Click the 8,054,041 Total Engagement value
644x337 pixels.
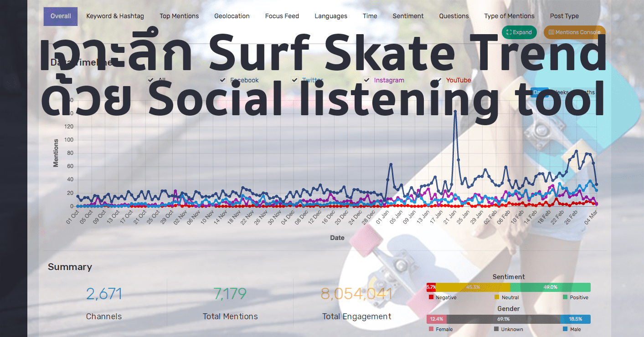click(x=356, y=294)
